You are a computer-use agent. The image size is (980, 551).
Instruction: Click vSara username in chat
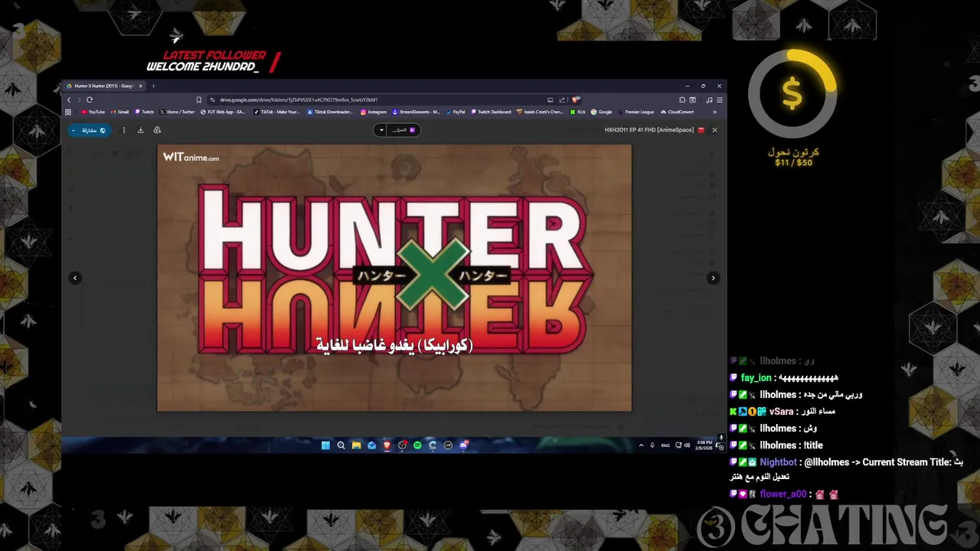[781, 412]
